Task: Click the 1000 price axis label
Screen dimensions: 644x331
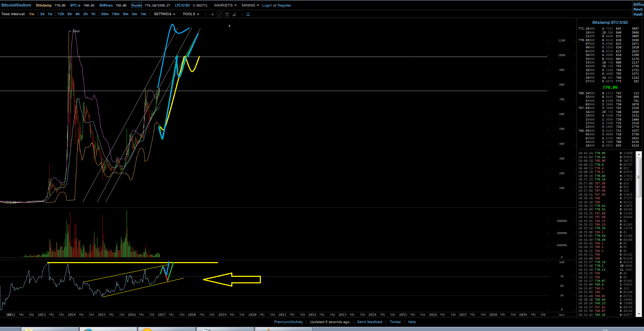Action: coord(562,55)
